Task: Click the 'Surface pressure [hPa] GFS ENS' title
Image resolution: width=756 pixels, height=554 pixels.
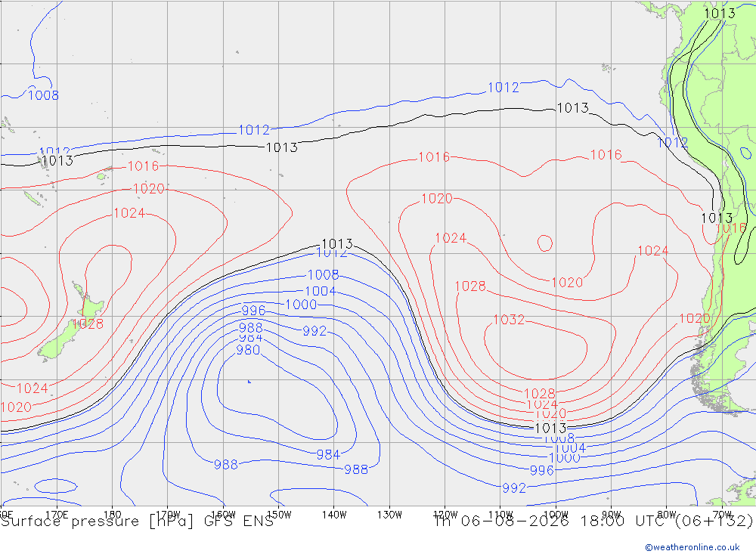Action: tap(137, 522)
